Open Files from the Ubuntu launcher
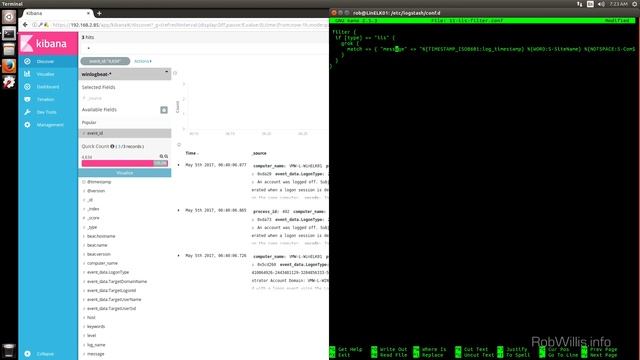Screen dimensions: 640x360 coord(9,49)
